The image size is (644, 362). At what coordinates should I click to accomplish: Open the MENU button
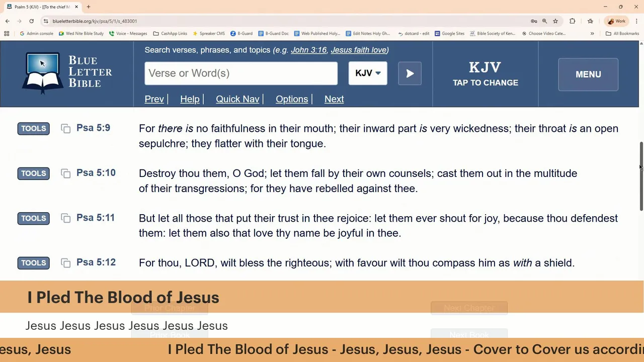pos(588,74)
